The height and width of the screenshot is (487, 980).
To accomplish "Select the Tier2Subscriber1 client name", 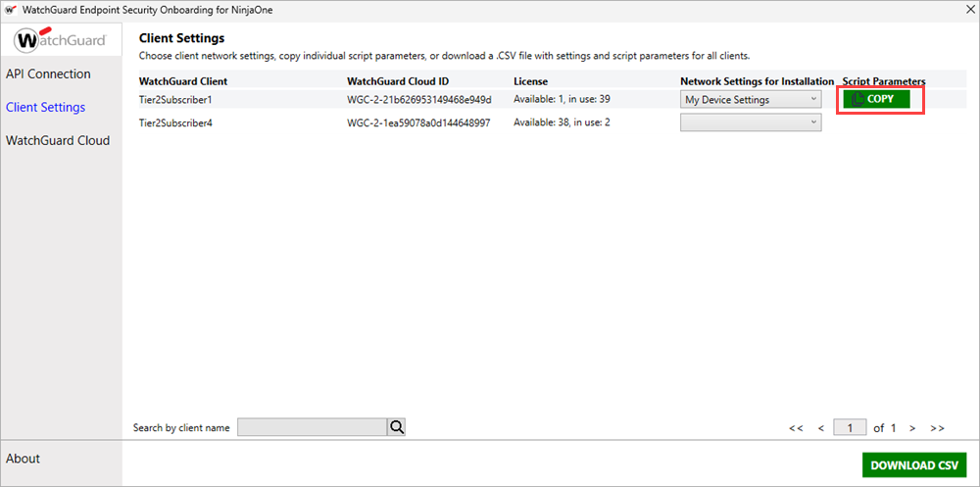I will point(175,99).
